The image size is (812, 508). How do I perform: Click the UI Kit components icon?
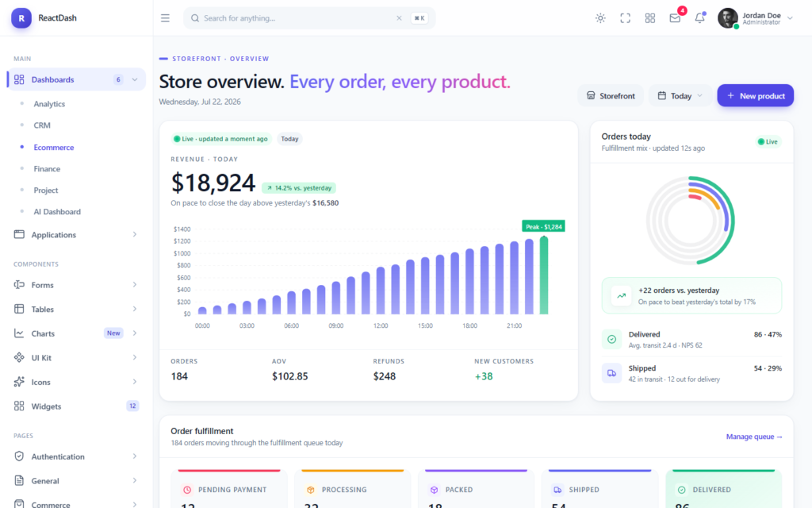[x=19, y=358]
